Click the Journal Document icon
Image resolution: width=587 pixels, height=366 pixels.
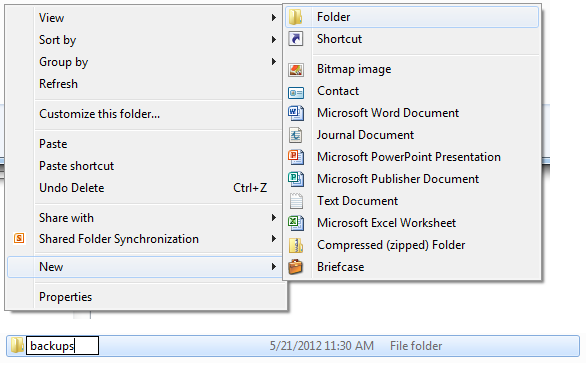(296, 135)
